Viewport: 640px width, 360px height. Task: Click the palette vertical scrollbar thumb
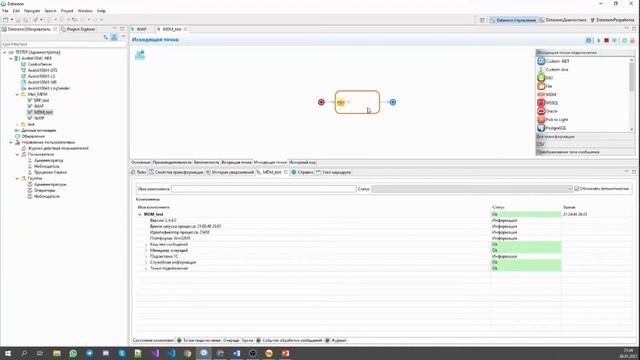(632, 77)
